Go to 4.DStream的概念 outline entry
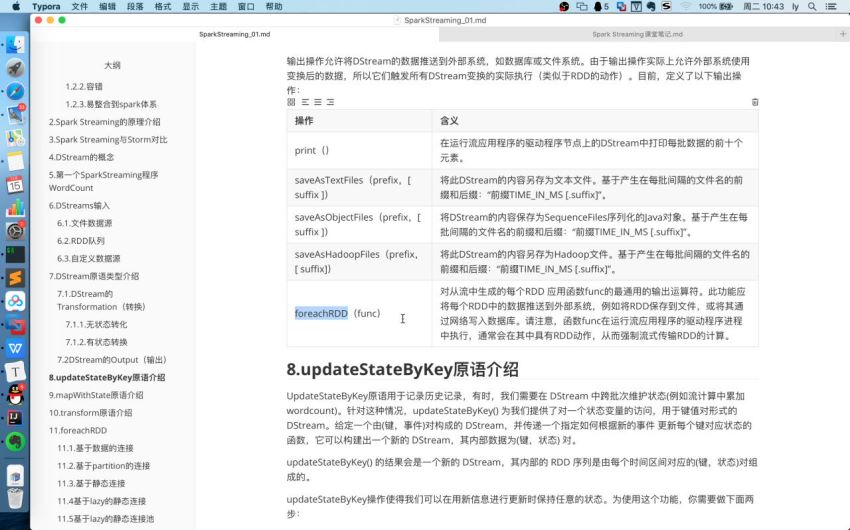Screen dimensions: 850x530 pyautogui.click(x=81, y=157)
